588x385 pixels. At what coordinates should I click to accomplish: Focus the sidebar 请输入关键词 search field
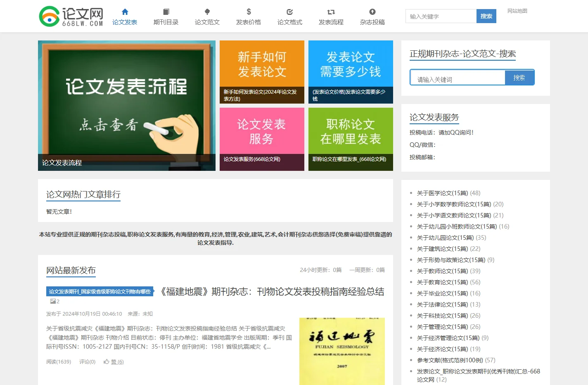click(x=458, y=78)
